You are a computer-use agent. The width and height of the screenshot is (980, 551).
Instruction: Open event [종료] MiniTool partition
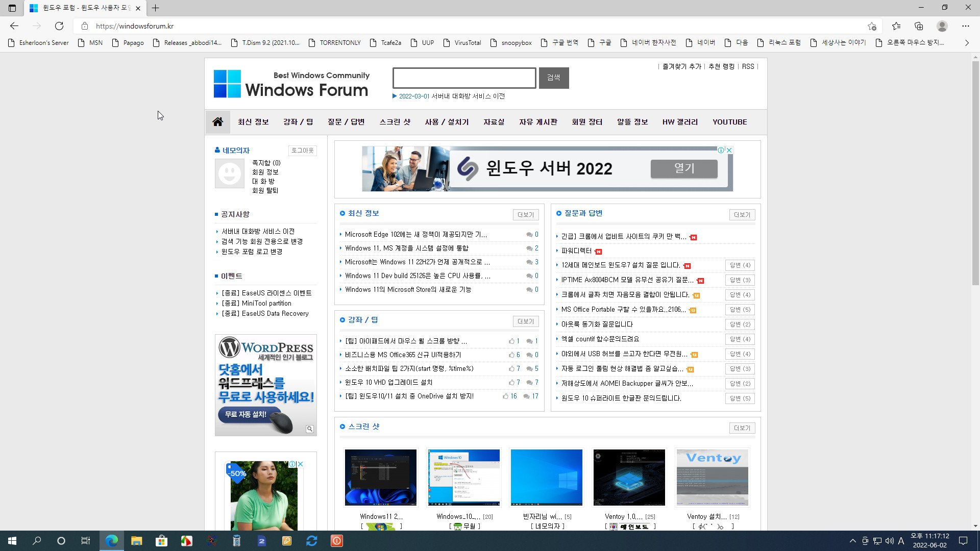point(256,304)
